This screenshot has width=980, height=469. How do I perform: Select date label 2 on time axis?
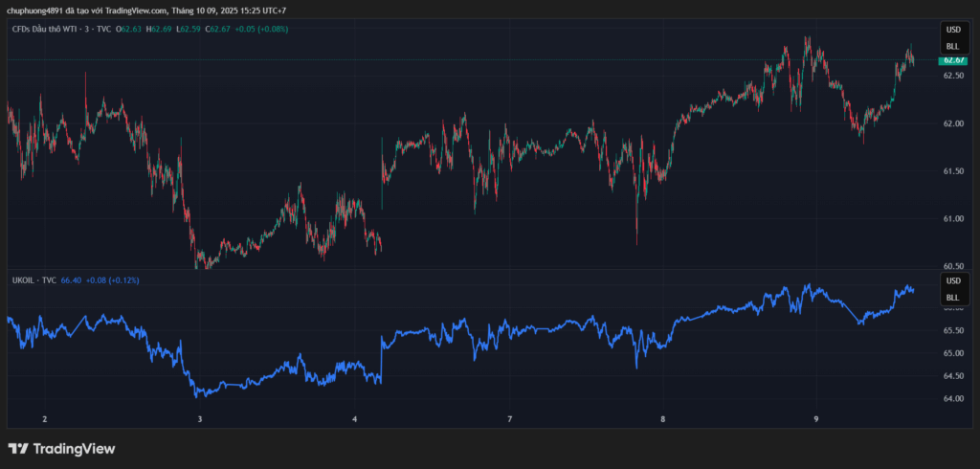point(44,419)
